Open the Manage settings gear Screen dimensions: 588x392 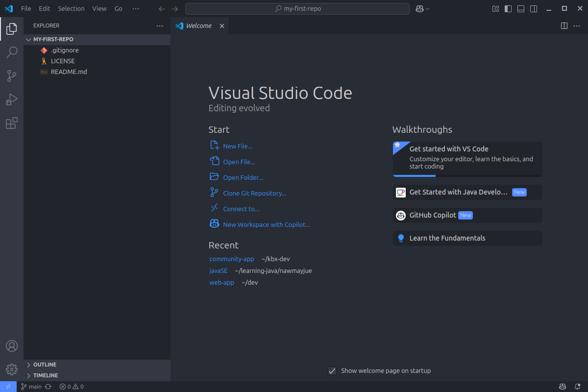[11, 369]
